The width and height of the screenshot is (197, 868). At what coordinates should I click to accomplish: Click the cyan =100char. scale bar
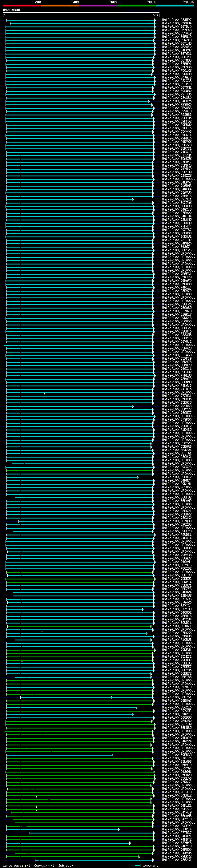137,866
